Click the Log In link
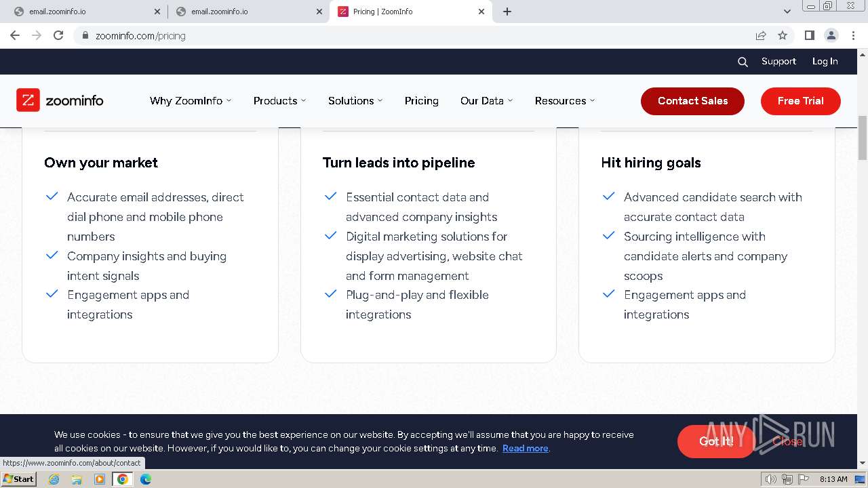Screen dimensions: 868x488 pos(825,61)
